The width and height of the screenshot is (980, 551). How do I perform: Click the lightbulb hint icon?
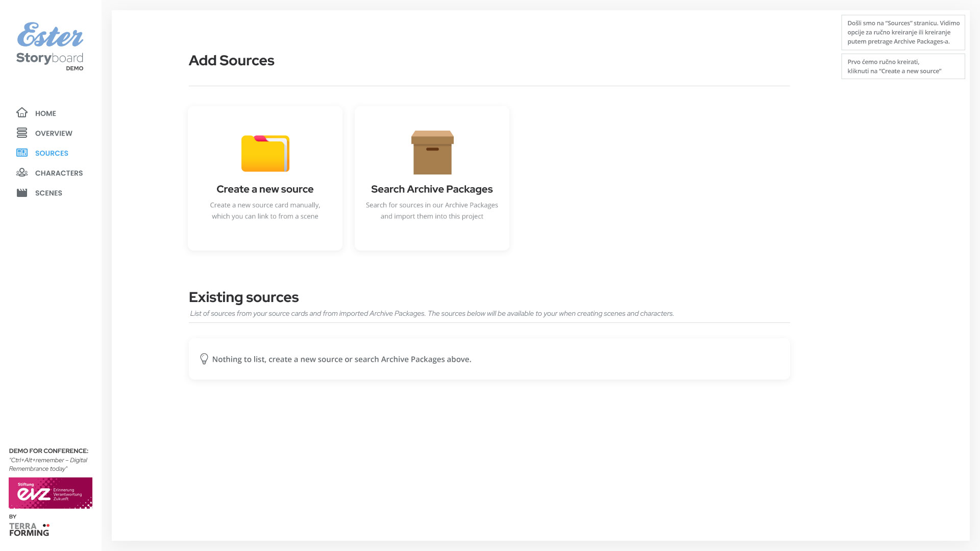point(204,359)
